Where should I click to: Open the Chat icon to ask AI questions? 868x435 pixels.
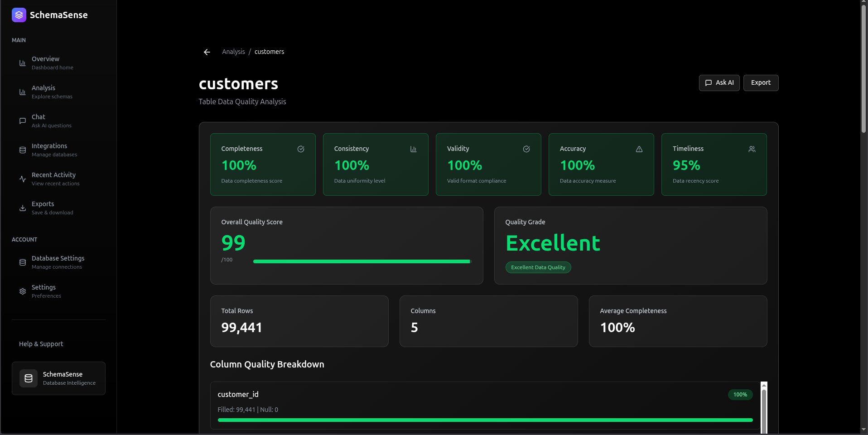[22, 121]
